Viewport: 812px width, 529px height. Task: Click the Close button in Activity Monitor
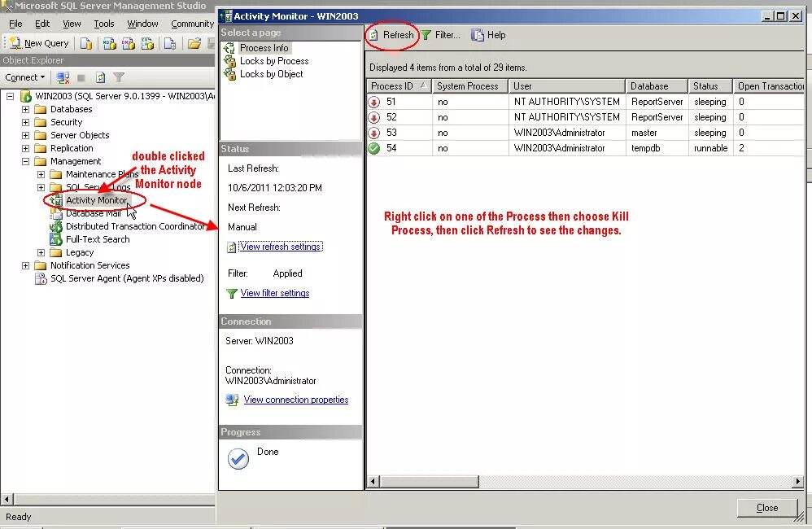(x=767, y=508)
